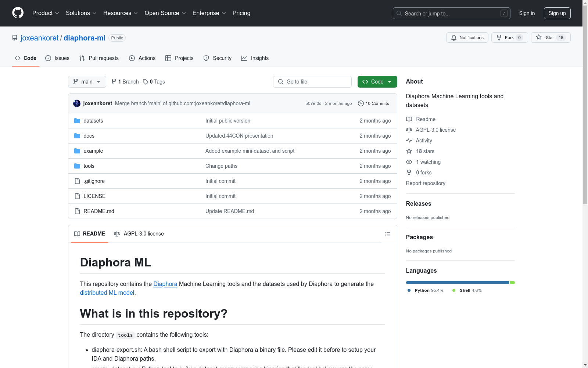Open the README outline list icon

[387, 234]
